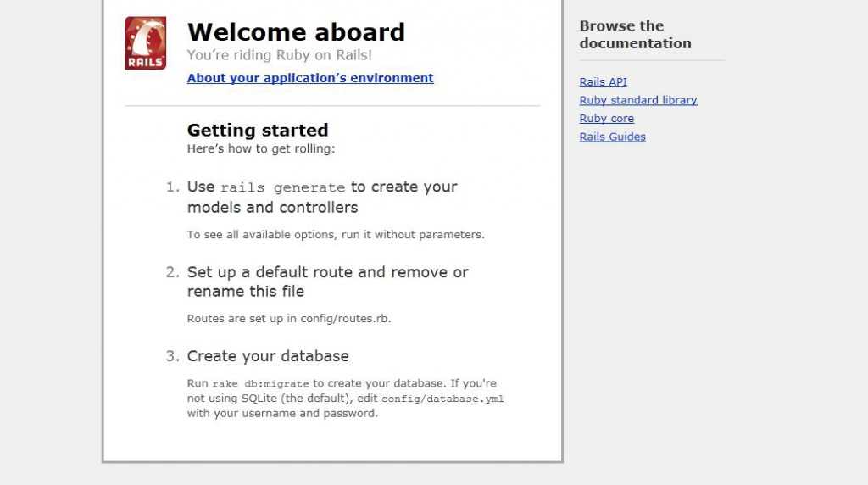This screenshot has height=485, width=868.
Task: Click the Welcome aboard heading
Action: coord(296,32)
